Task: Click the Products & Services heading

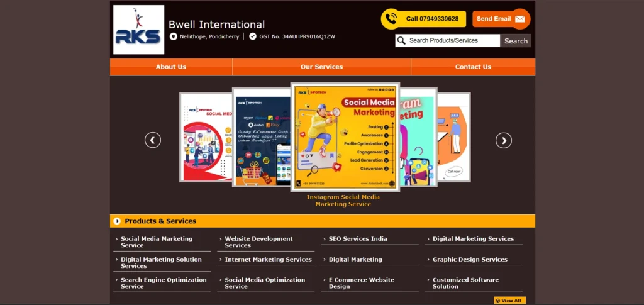Action: pyautogui.click(x=160, y=221)
